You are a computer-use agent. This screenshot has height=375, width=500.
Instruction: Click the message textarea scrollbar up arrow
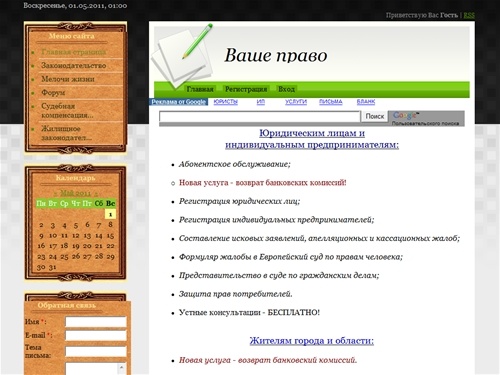[x=122, y=367]
